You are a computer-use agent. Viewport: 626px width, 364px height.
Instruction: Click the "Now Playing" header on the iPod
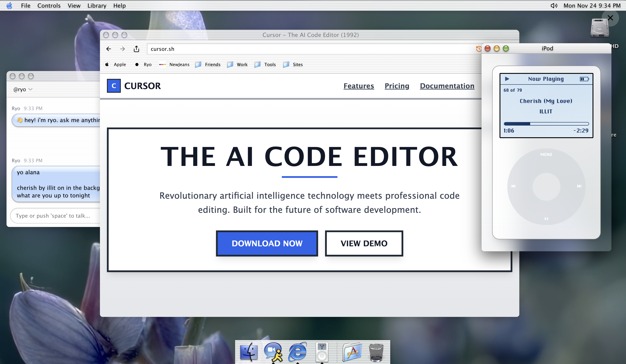pyautogui.click(x=546, y=79)
